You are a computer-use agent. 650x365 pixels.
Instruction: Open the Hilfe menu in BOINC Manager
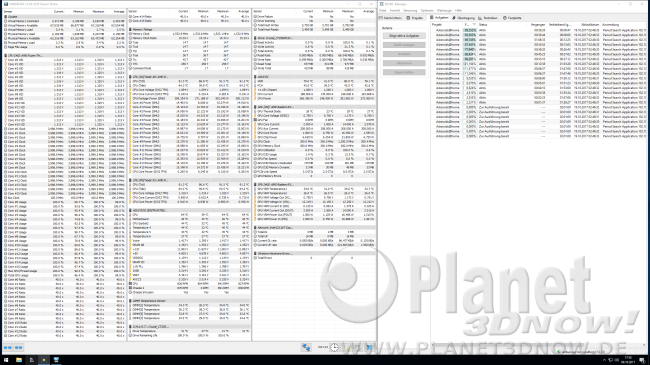tap(458, 10)
